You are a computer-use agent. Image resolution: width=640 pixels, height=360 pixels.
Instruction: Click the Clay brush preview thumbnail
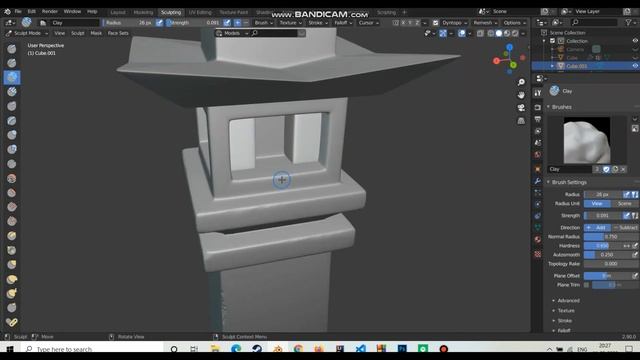tap(587, 140)
